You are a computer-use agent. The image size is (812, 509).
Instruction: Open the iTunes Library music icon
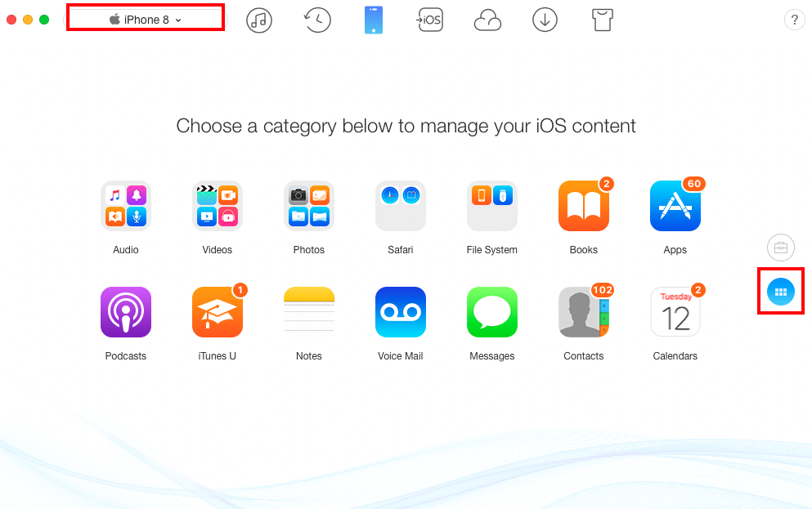click(259, 20)
